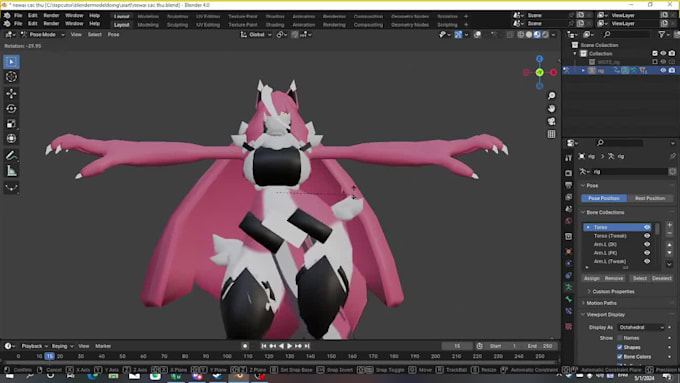Viewport: 680px width, 383px height.
Task: Open the Output properties tab
Action: 569,185
